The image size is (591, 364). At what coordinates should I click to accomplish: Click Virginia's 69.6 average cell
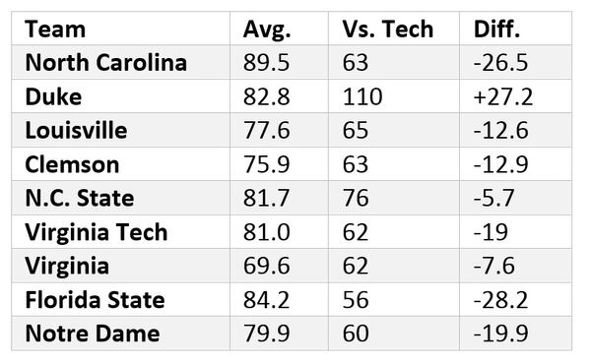(279, 266)
